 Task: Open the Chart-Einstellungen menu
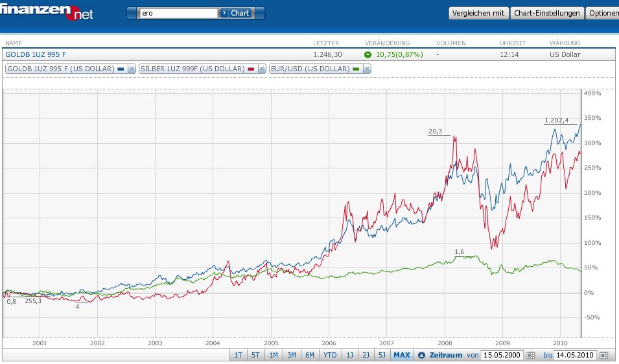point(546,13)
